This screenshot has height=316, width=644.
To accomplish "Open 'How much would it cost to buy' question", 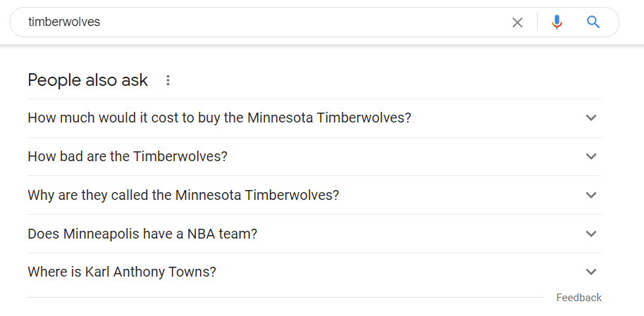I will click(219, 118).
